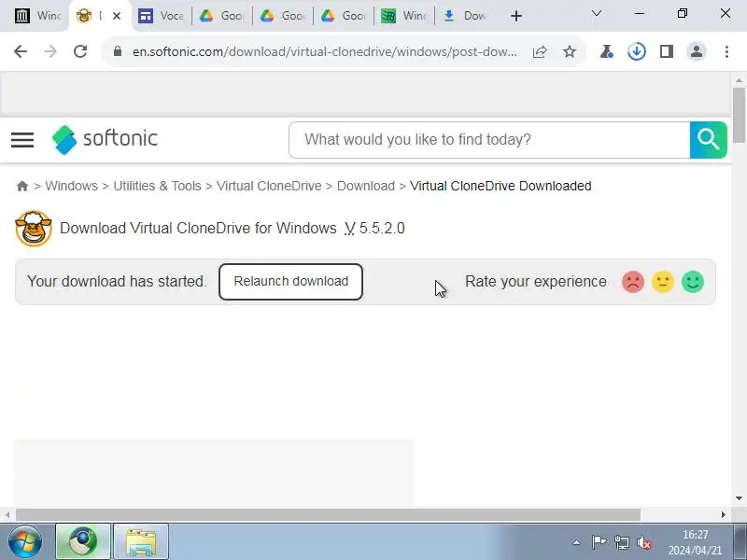Image resolution: width=747 pixels, height=560 pixels.
Task: Focus the Softonic search field
Action: (x=489, y=139)
